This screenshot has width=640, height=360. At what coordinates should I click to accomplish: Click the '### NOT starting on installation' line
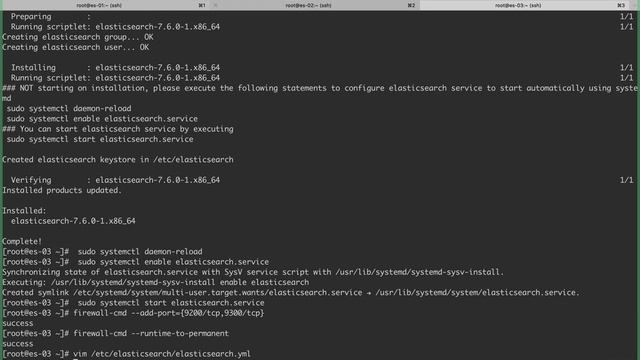pos(320,88)
